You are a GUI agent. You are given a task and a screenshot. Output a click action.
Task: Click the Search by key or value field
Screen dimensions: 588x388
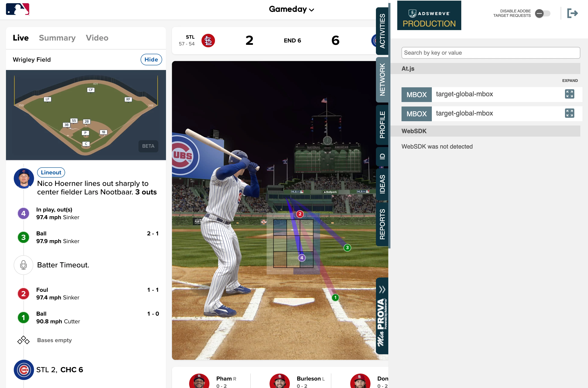click(490, 53)
